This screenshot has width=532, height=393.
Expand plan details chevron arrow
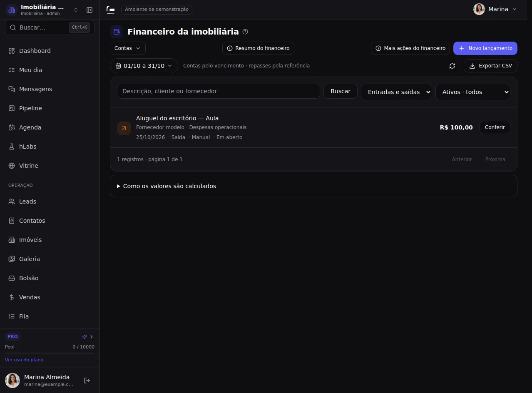(x=92, y=337)
